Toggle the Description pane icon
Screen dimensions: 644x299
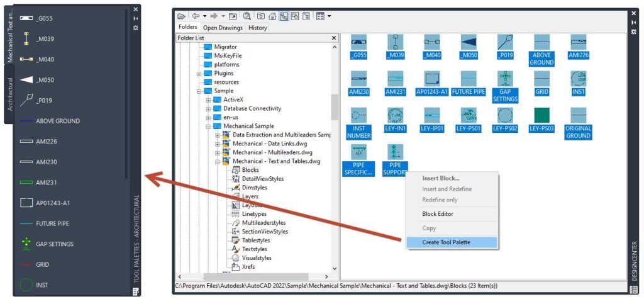(x=306, y=16)
